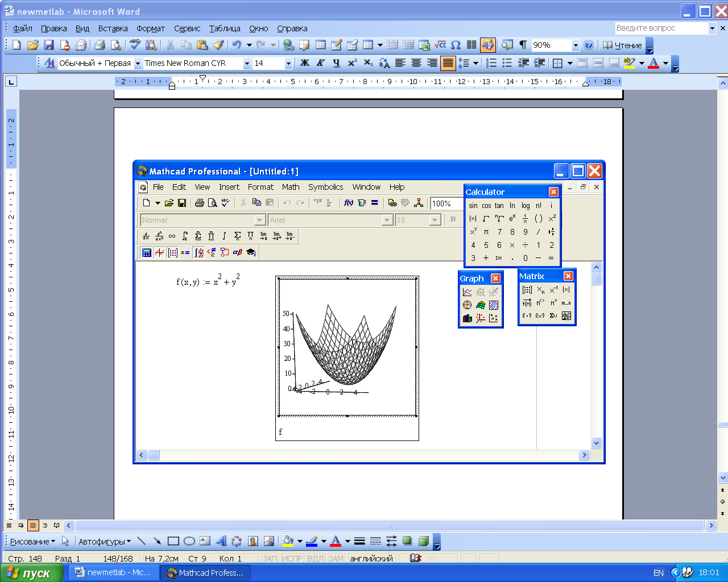The width and height of the screenshot is (728, 582).
Task: Click the Greek symbols αβ icon in Mathcad
Action: [237, 252]
